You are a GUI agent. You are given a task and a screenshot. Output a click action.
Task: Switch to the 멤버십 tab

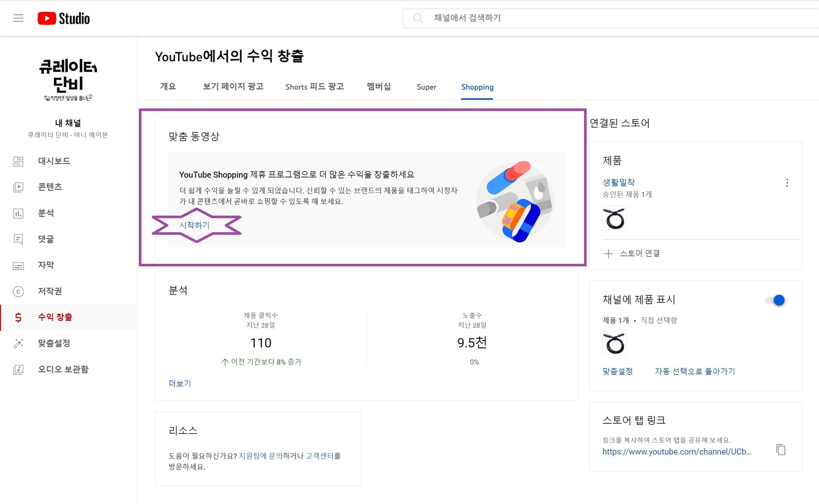pyautogui.click(x=379, y=87)
